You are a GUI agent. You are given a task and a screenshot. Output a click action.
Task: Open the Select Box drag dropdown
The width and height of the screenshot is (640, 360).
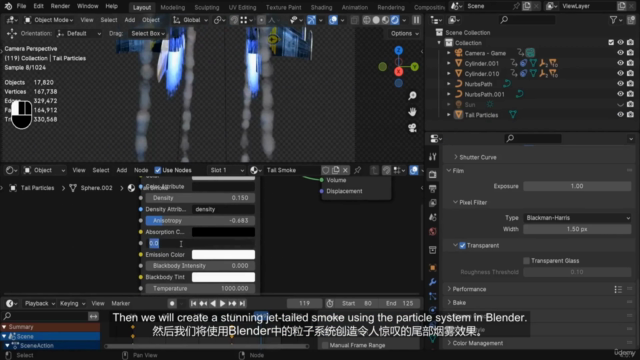click(148, 33)
